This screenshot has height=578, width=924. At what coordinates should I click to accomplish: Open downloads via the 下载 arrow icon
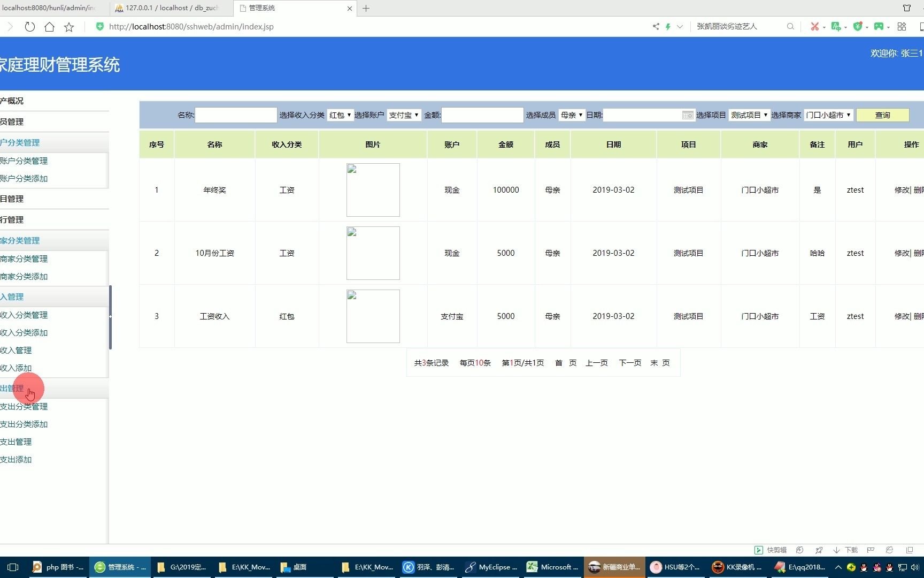click(836, 550)
